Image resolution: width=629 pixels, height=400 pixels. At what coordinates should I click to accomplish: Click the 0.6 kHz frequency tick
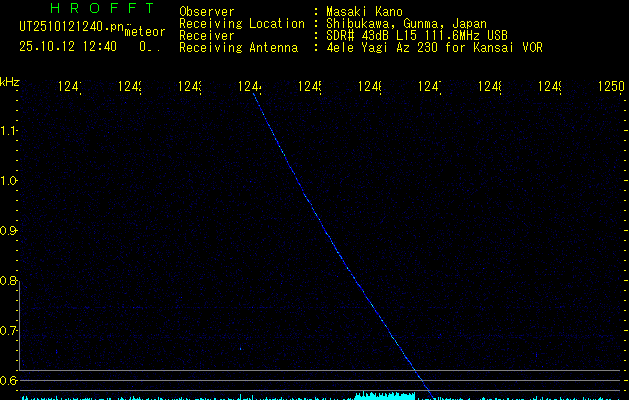coord(9,380)
